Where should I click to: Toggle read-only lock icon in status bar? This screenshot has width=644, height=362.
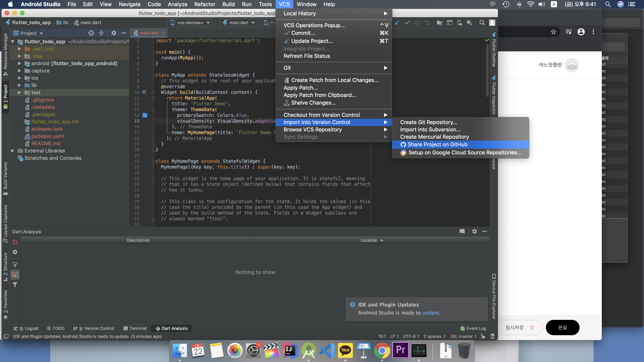click(483, 336)
